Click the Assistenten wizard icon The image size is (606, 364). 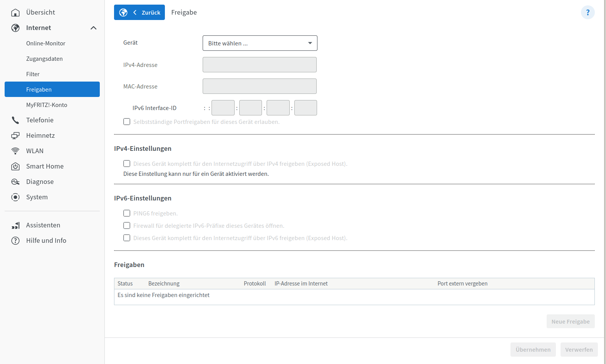click(x=15, y=225)
